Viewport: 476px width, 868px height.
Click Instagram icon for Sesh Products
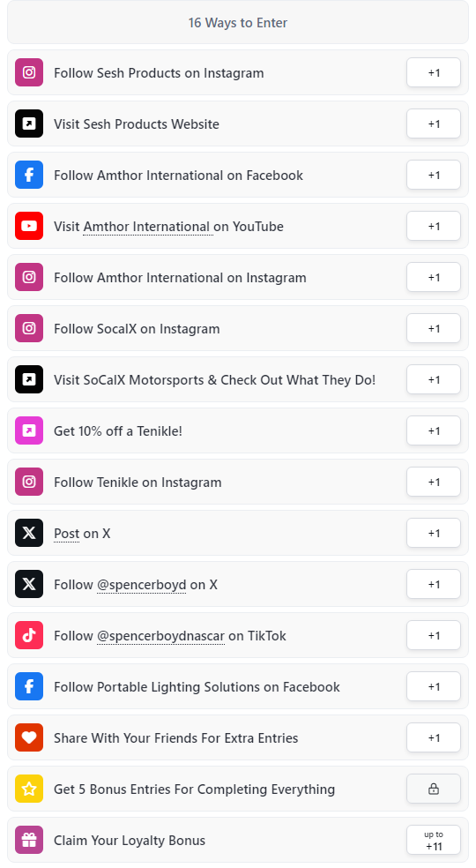29,72
